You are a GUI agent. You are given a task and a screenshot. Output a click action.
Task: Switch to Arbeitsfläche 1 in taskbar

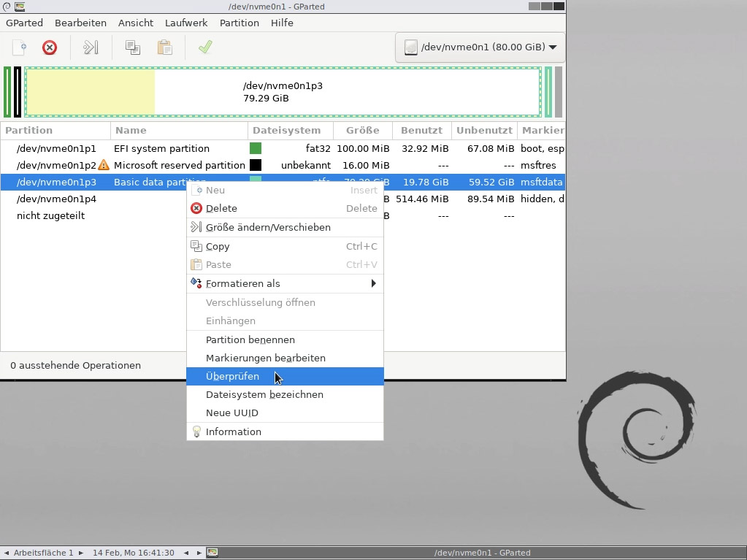(x=43, y=553)
